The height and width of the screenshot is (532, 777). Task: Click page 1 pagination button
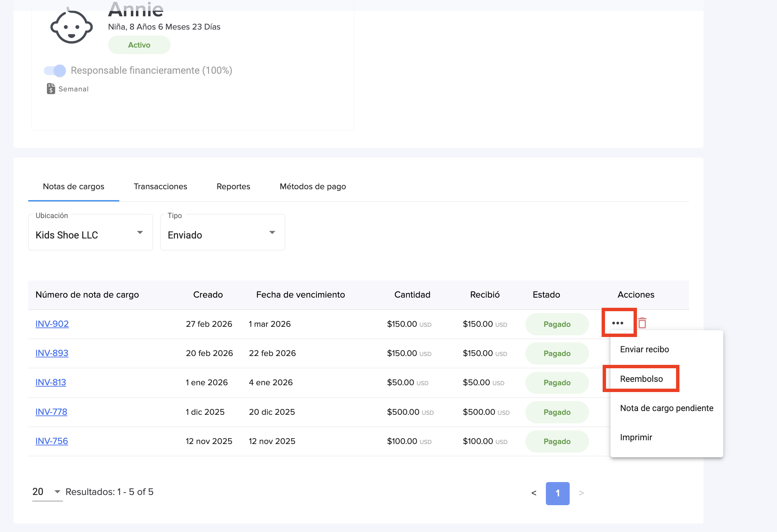[x=557, y=493]
